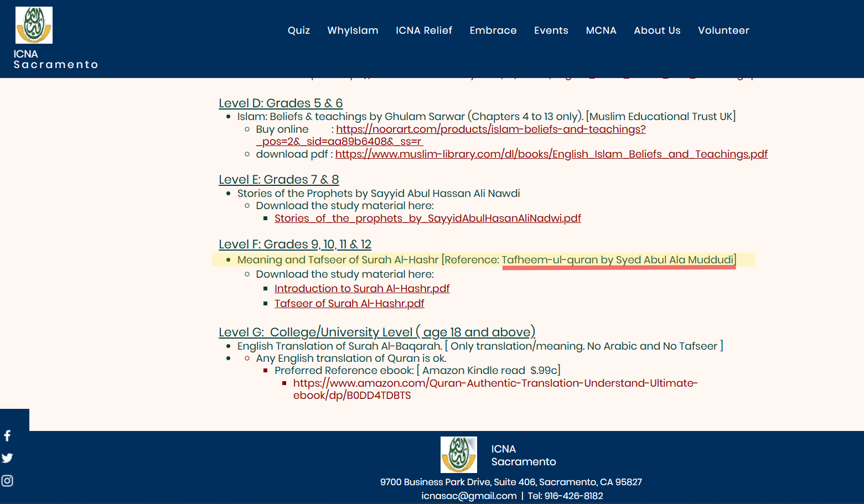This screenshot has width=864, height=504.
Task: Click ICNA Sacramento site title in header
Action: [56, 59]
